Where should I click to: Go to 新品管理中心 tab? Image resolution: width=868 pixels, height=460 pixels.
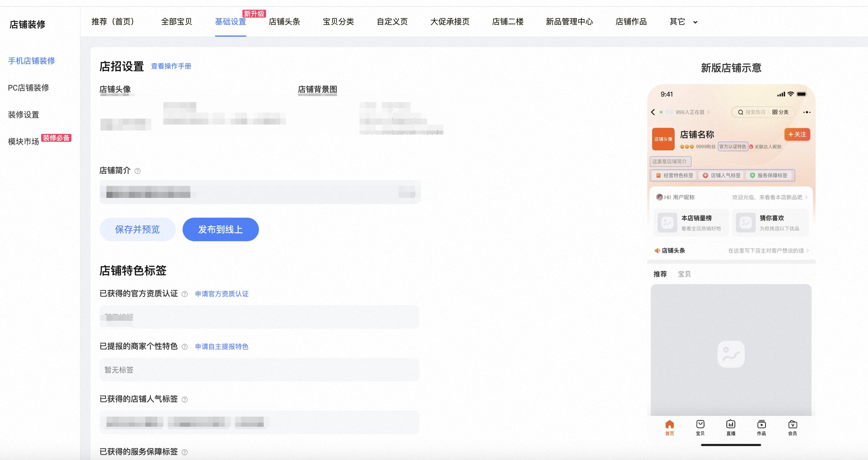tap(569, 22)
